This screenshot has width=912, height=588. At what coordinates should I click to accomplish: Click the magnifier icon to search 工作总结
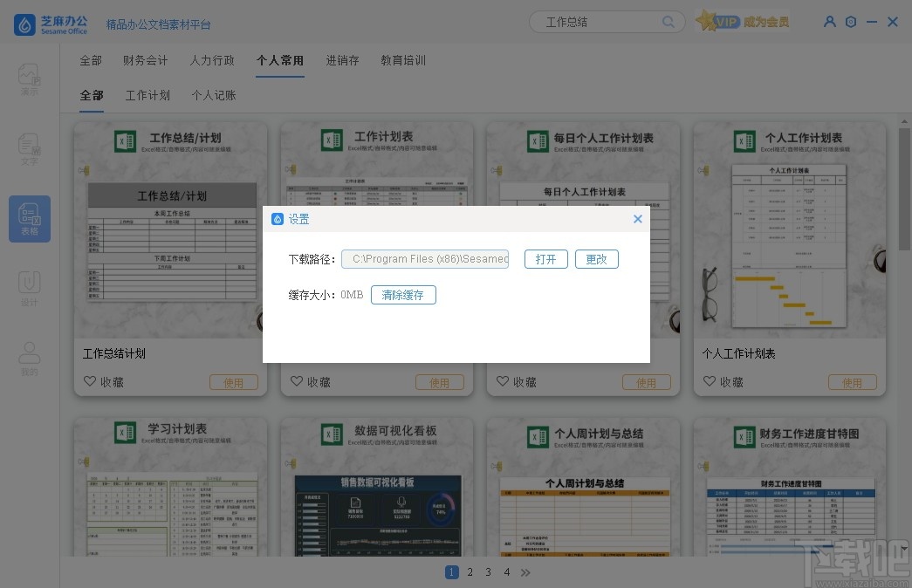668,22
